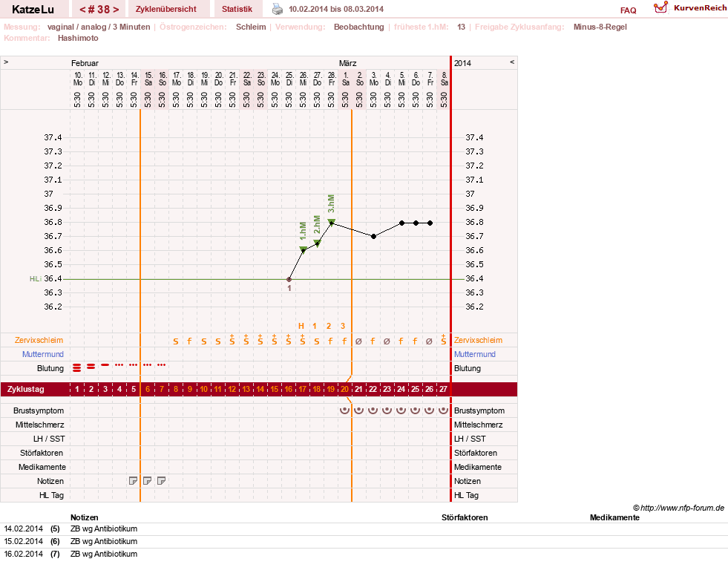Image resolution: width=728 pixels, height=576 pixels.
Task: Click the breast symptom icon on day 25
Action: pyautogui.click(x=416, y=410)
